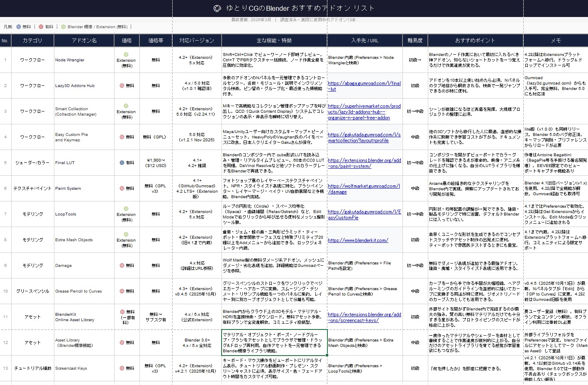Screen dimensions: 588x385
Task: Select the 凡例 legend label
Action: point(8,27)
